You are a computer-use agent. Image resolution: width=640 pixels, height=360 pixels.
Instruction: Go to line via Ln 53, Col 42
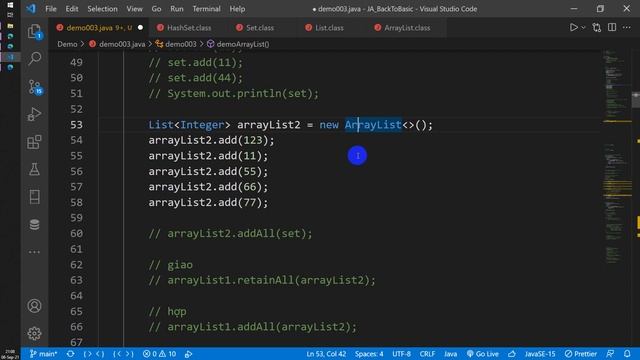pyautogui.click(x=326, y=354)
